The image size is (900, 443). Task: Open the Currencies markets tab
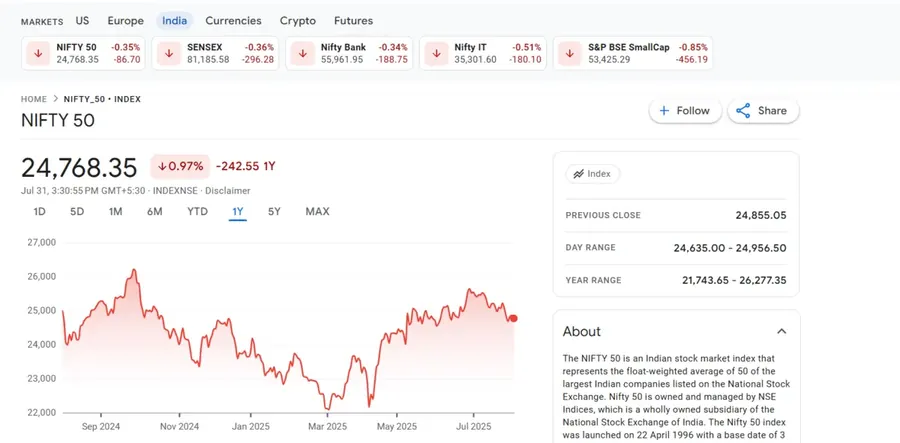(x=234, y=21)
